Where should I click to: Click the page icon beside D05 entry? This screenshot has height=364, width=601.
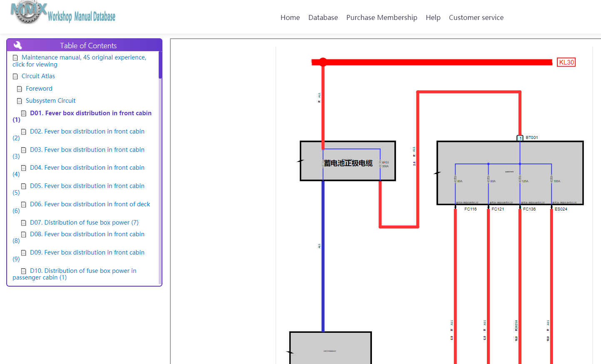24,186
